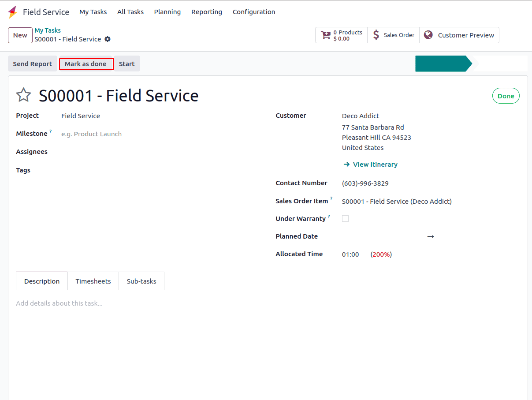
Task: Click the Field Service app logo icon
Action: pyautogui.click(x=12, y=12)
